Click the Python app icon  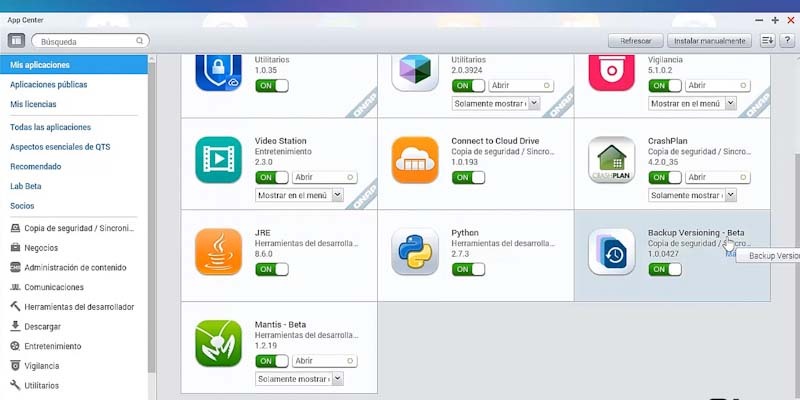(415, 252)
